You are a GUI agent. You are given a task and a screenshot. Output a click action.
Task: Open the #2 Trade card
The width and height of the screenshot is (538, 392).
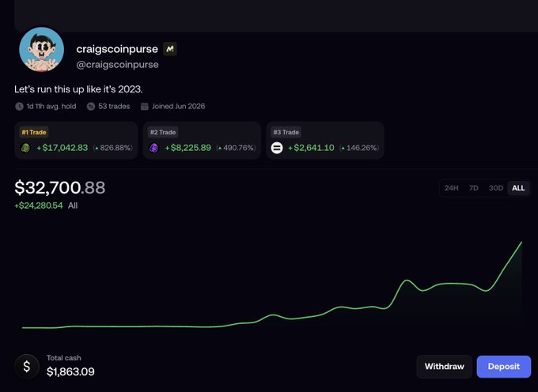point(202,140)
